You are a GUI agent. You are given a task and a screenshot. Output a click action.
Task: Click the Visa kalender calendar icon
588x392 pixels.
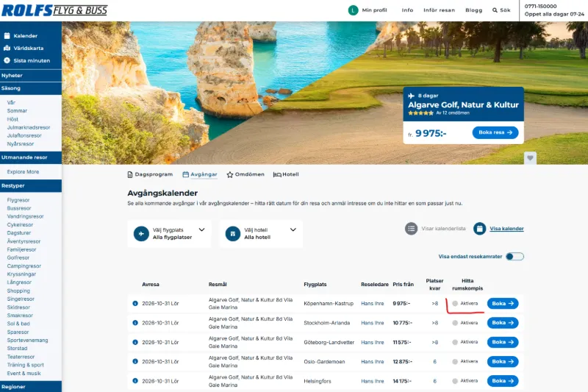tap(479, 229)
